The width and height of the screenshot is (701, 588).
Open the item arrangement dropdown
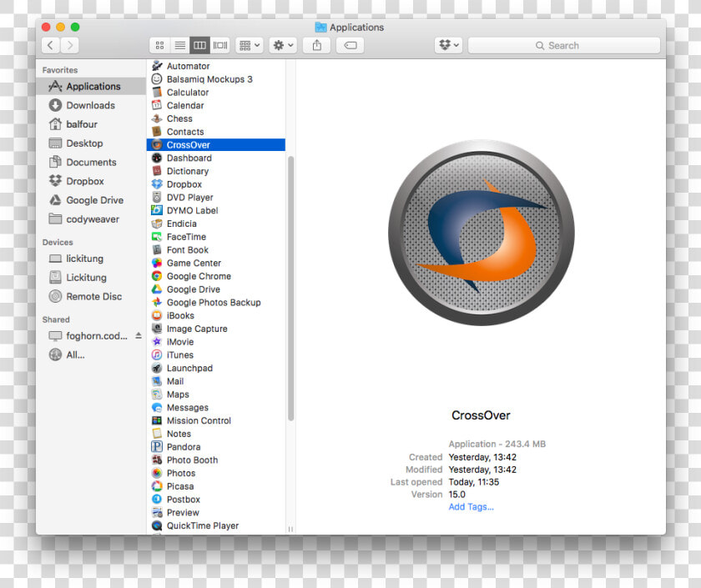click(249, 45)
